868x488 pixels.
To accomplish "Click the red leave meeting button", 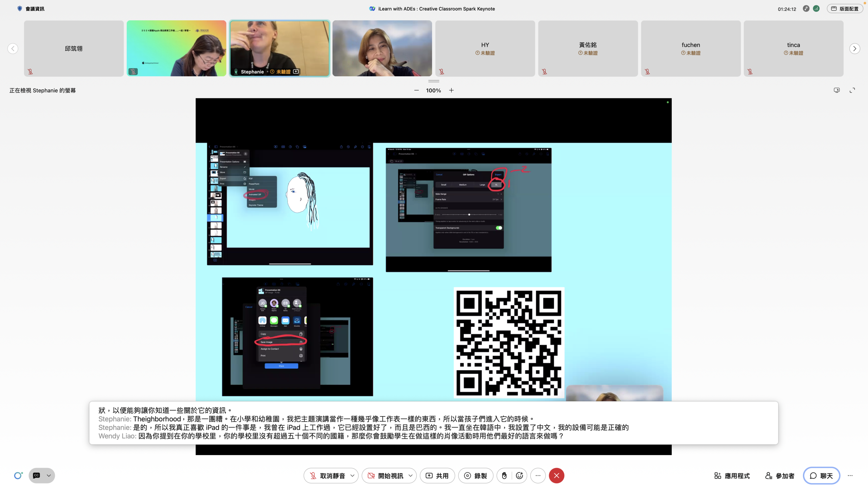I will [556, 475].
